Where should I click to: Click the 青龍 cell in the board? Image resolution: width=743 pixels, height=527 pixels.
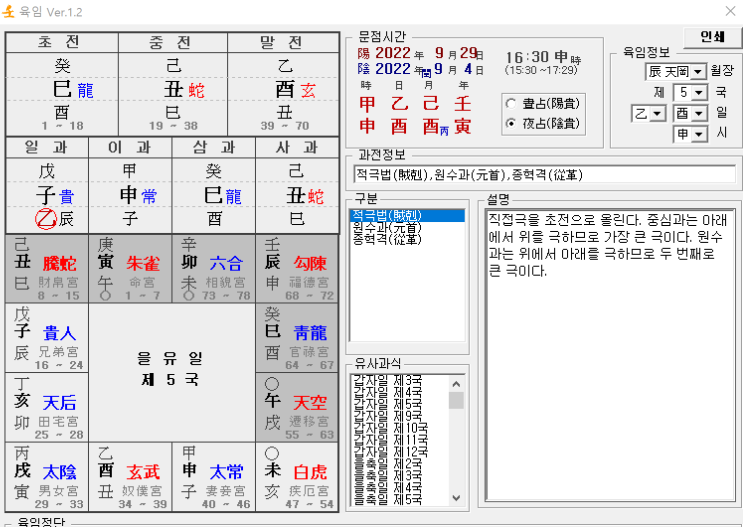(297, 338)
